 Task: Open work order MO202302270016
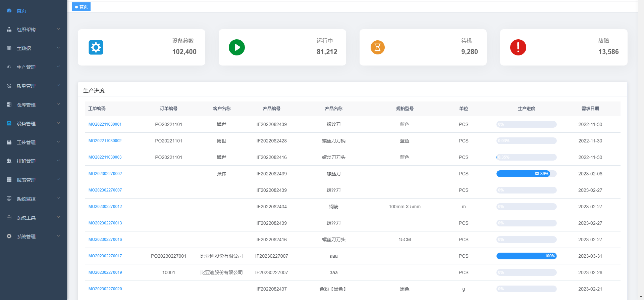[x=105, y=240]
